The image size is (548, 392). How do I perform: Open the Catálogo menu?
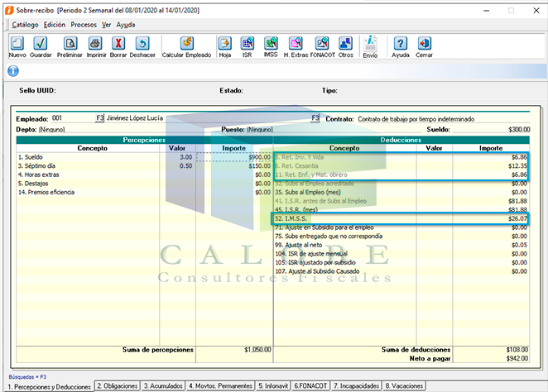[25, 25]
